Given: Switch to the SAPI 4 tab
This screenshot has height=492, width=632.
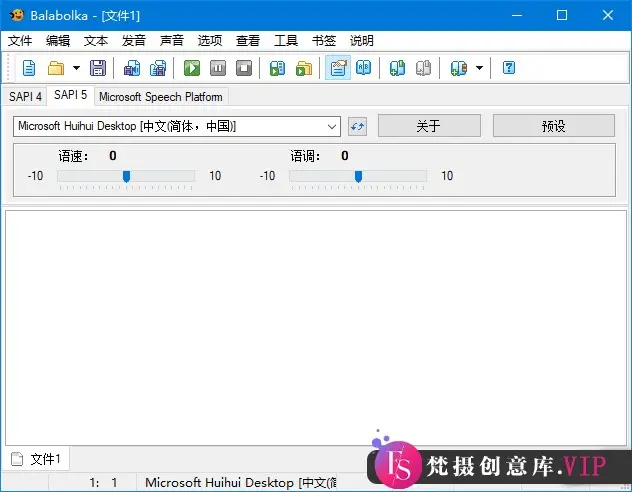Looking at the screenshot, I should point(25,97).
